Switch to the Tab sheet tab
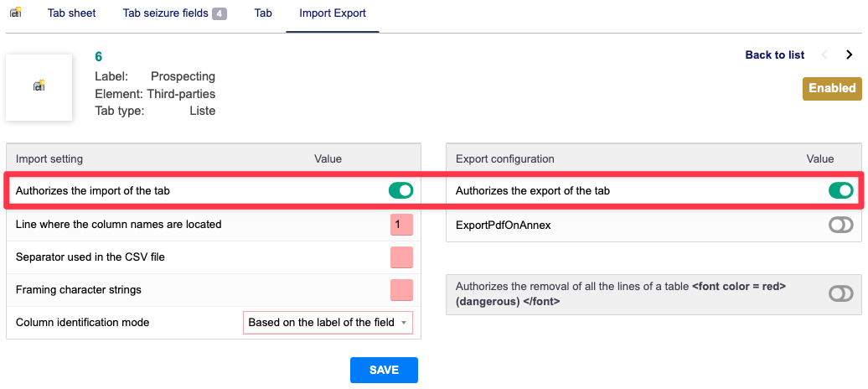The width and height of the screenshot is (868, 389). [72, 13]
